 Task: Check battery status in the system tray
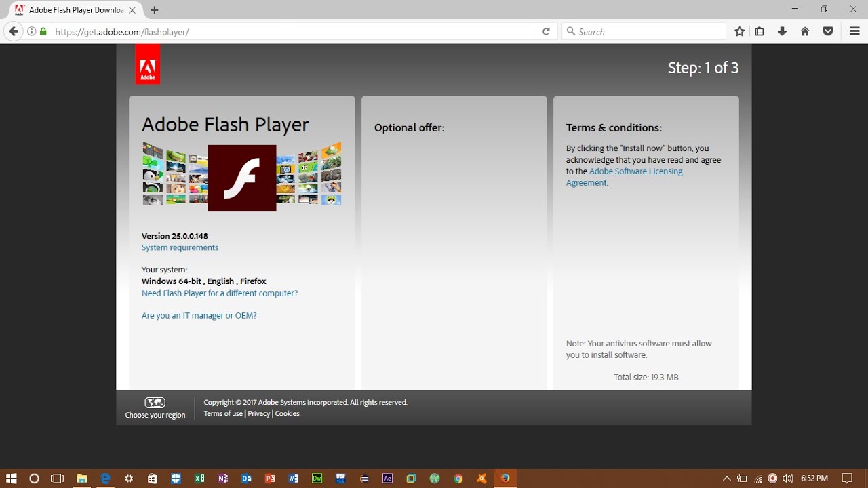(743, 479)
